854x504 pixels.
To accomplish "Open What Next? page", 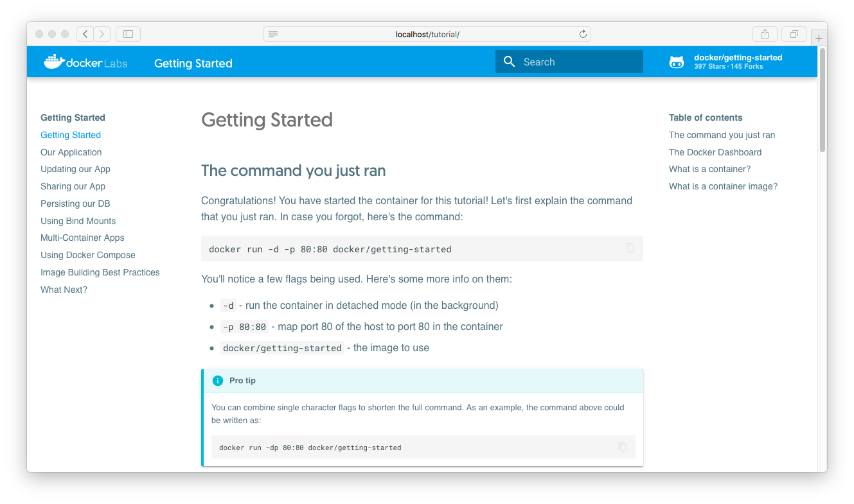I will pyautogui.click(x=64, y=290).
